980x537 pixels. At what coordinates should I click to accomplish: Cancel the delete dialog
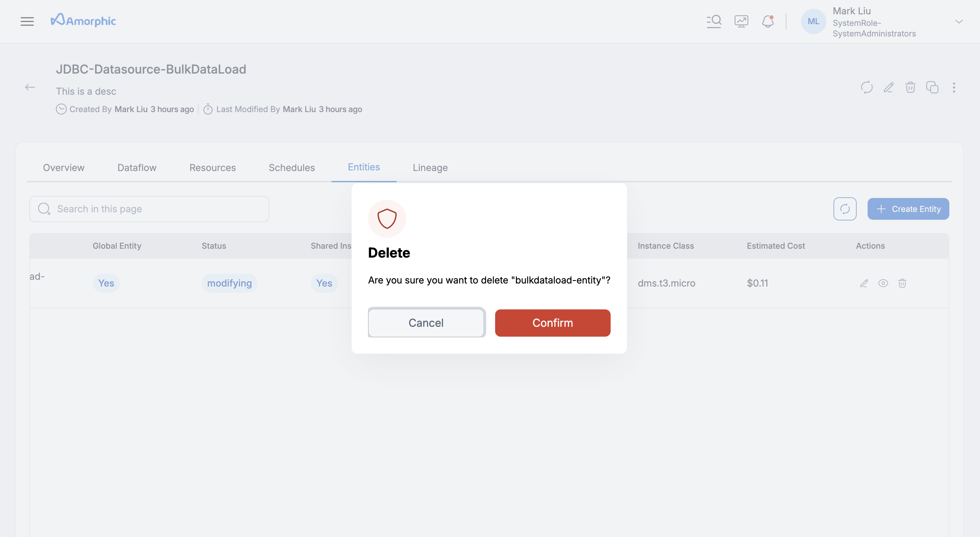click(426, 322)
